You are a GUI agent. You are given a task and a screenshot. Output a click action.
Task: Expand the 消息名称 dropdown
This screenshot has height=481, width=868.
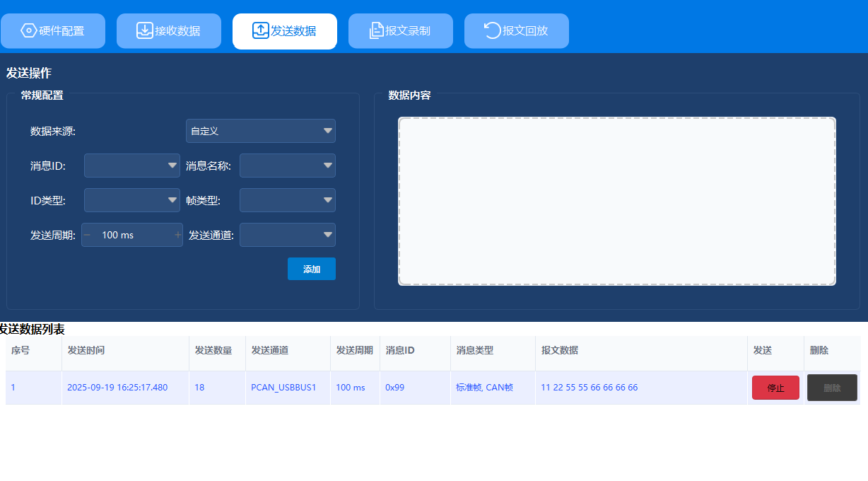click(x=287, y=166)
